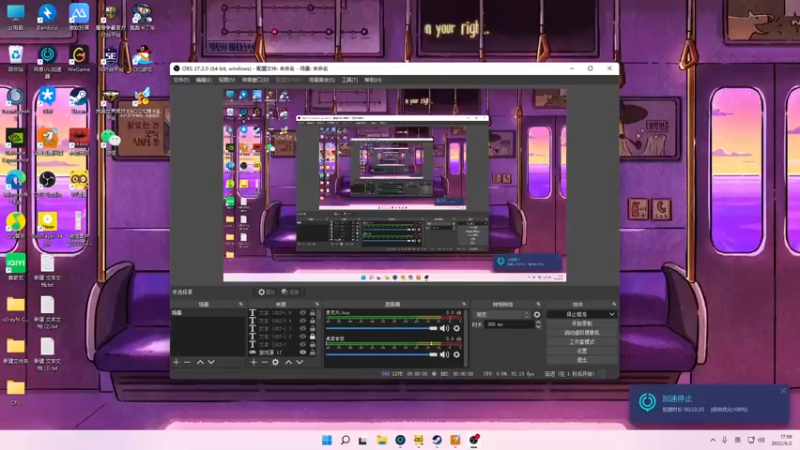The width and height of the screenshot is (800, 450).
Task: Open the 回收站 recycle bin icon
Action: tap(15, 59)
